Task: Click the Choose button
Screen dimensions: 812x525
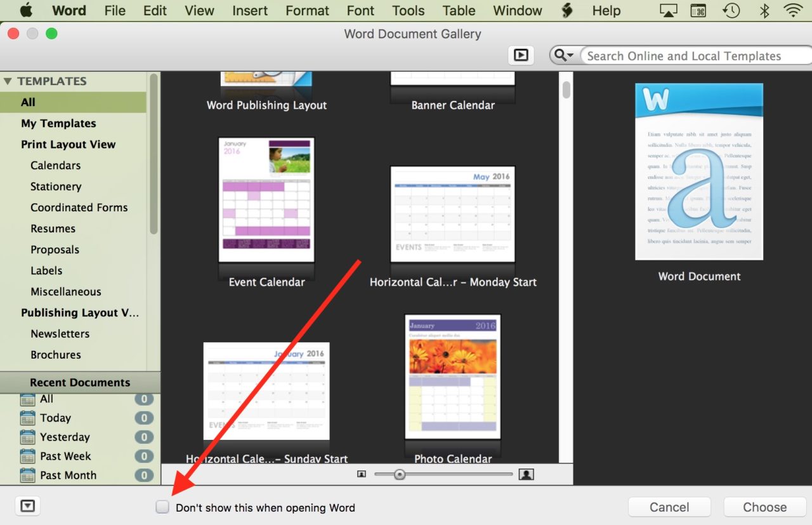Action: 764,507
